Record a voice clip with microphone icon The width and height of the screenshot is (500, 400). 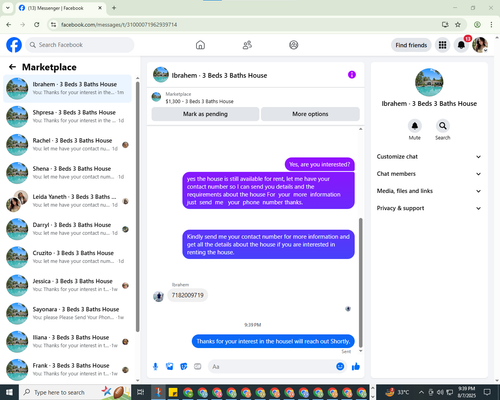[x=155, y=367]
